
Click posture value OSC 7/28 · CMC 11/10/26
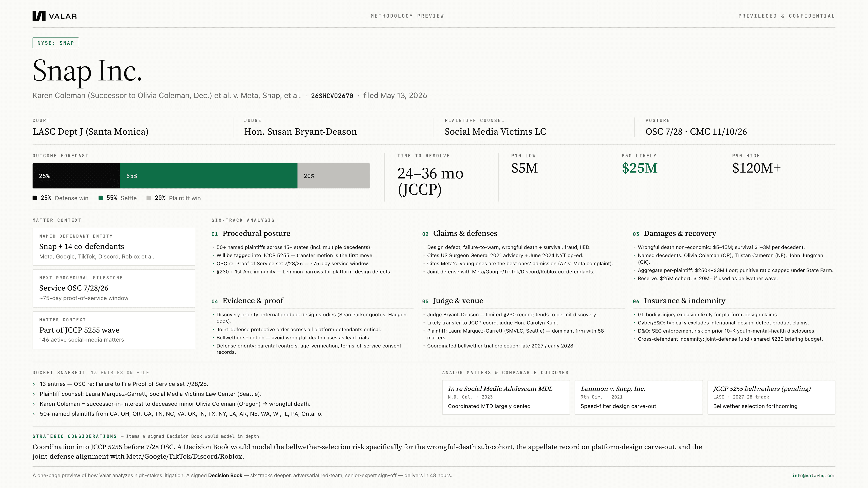696,132
